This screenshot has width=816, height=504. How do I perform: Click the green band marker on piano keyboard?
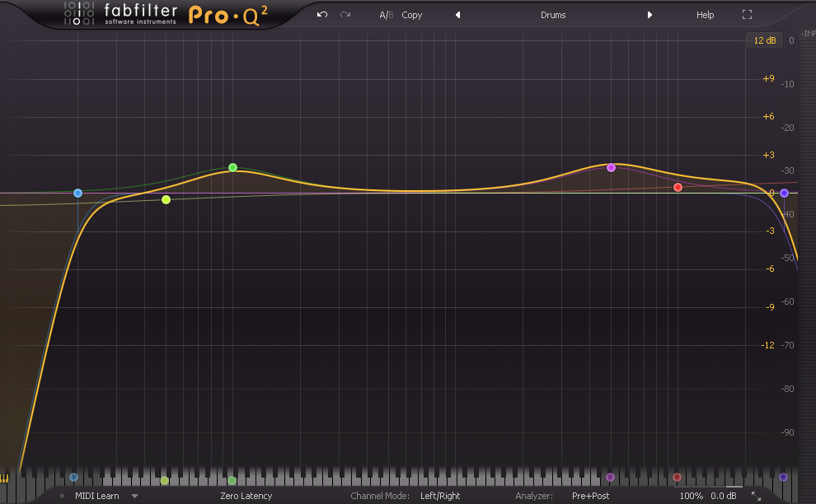coord(232,481)
